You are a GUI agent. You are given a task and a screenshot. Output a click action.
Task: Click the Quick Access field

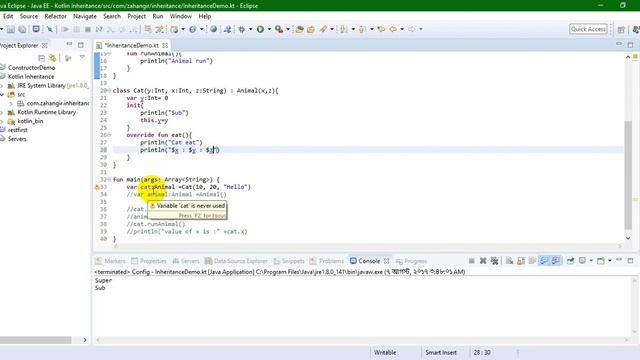pyautogui.click(x=588, y=29)
